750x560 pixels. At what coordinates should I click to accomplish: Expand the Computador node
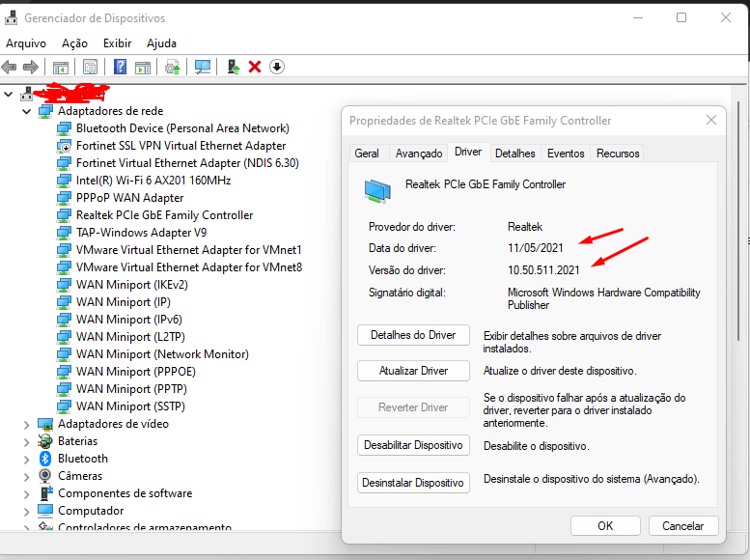[26, 511]
